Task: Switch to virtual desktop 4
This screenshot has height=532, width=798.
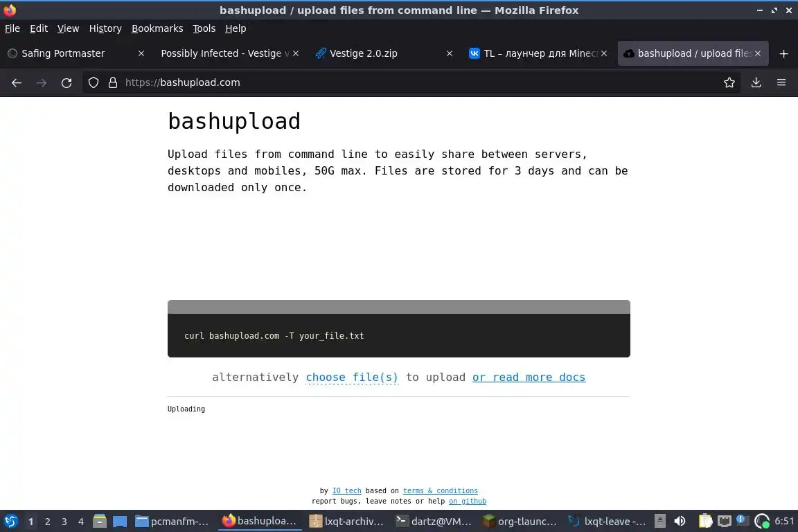Action: click(80, 522)
